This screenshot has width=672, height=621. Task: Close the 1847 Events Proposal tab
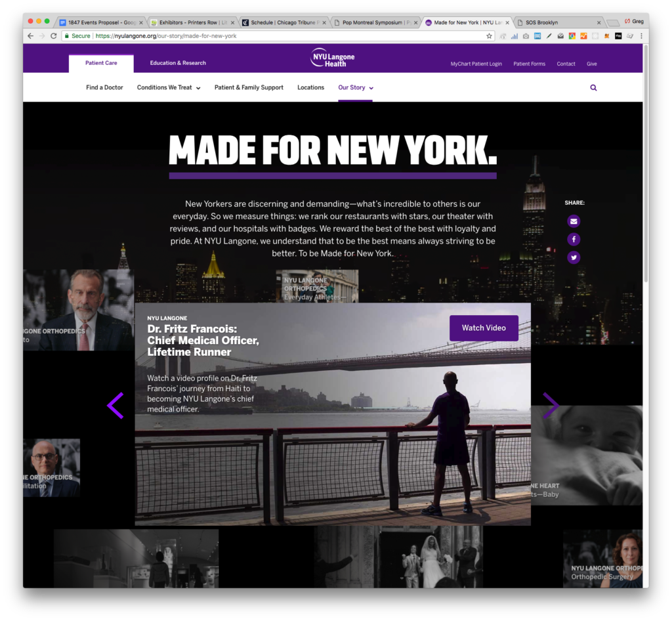141,23
